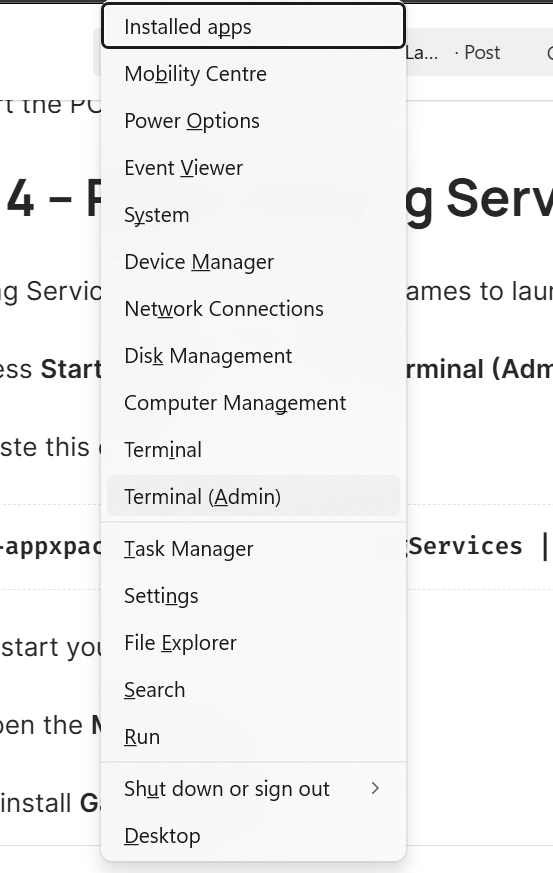Click the Shut down submenu chevron arrow
This screenshot has height=873, width=553.
tap(375, 788)
